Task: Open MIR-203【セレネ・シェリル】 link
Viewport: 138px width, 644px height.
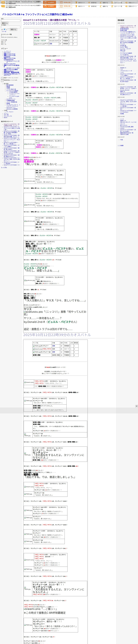Action: [128, 122]
